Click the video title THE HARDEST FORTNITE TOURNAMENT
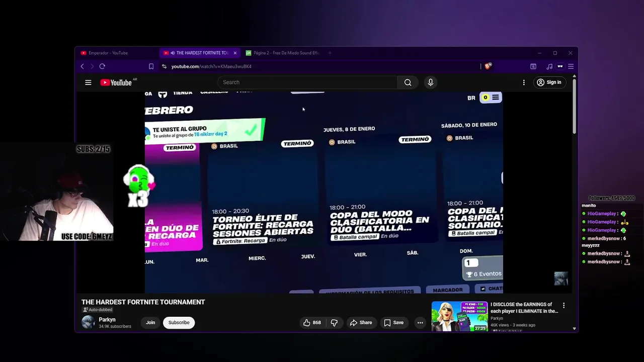Screen dimensions: 644x362 [143, 302]
